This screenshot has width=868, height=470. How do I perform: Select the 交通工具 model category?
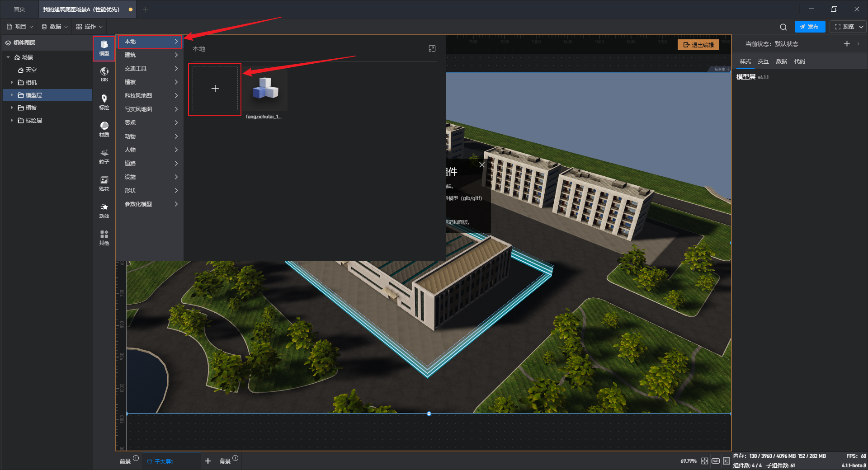coord(151,69)
